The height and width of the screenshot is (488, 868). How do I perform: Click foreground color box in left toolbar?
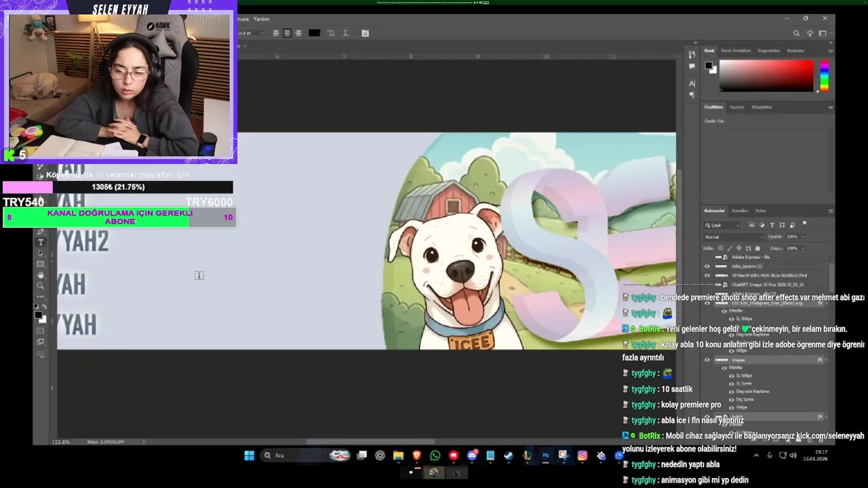click(38, 315)
